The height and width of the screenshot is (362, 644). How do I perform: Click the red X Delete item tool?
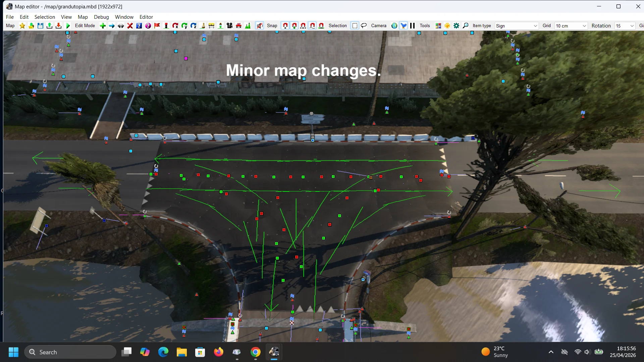(x=130, y=26)
